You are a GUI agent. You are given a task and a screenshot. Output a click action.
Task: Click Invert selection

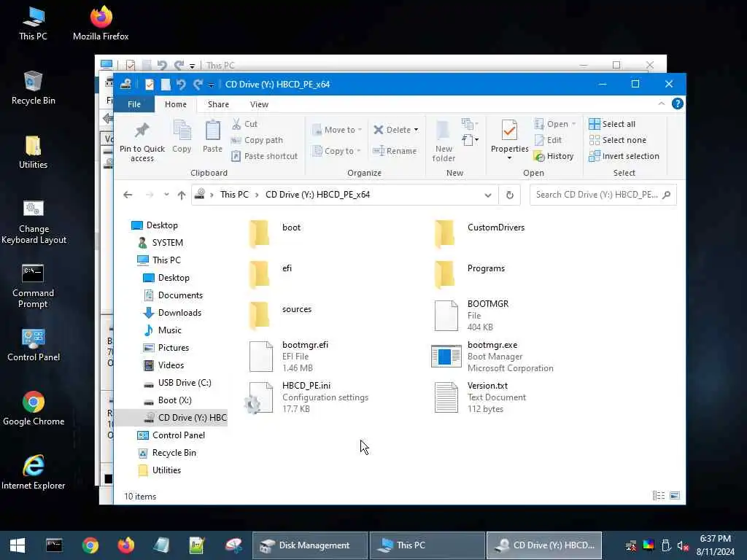(x=624, y=156)
